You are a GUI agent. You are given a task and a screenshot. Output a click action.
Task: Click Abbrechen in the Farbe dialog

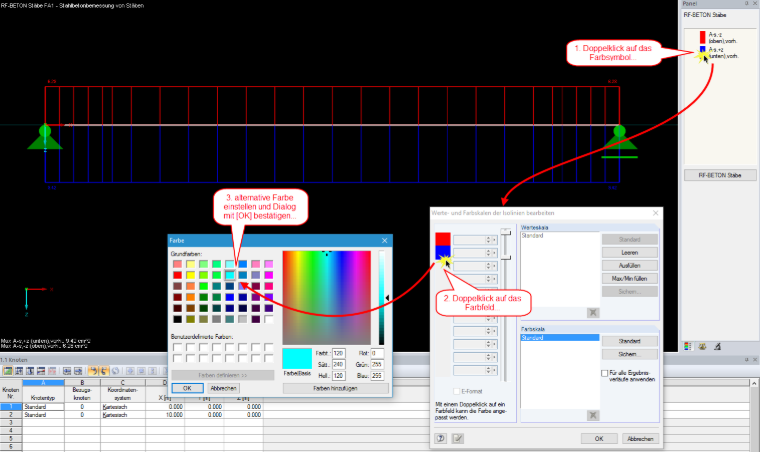(223, 388)
